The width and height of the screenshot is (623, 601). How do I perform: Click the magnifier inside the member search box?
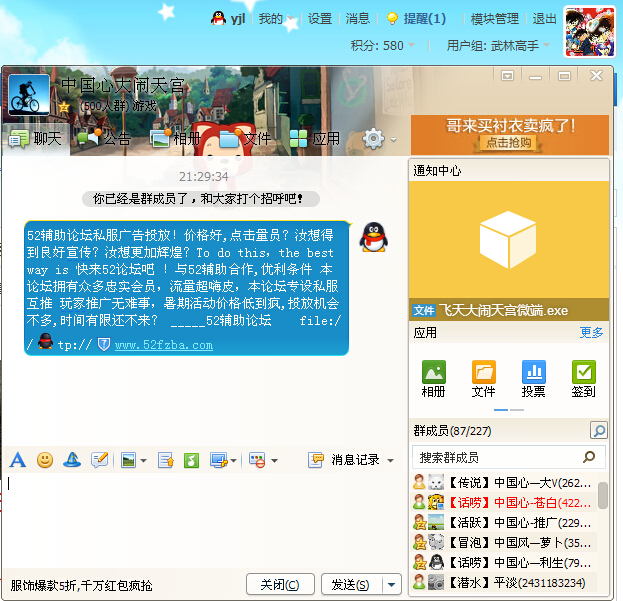[589, 457]
